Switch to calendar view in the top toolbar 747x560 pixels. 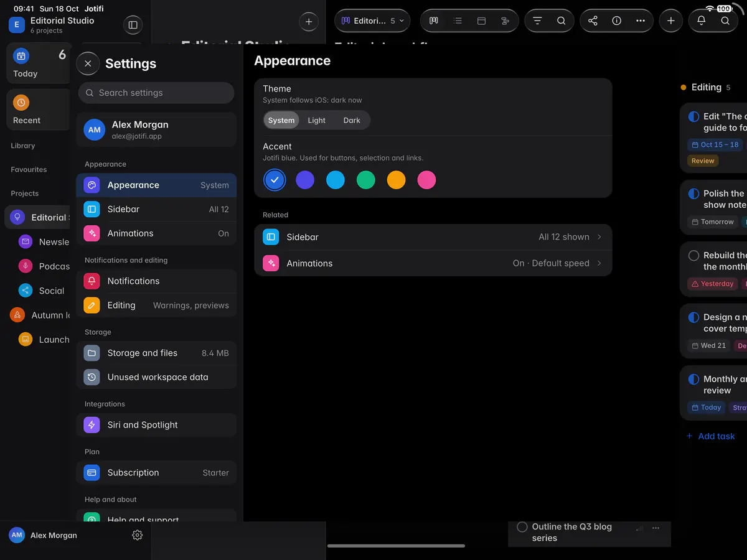click(x=481, y=21)
